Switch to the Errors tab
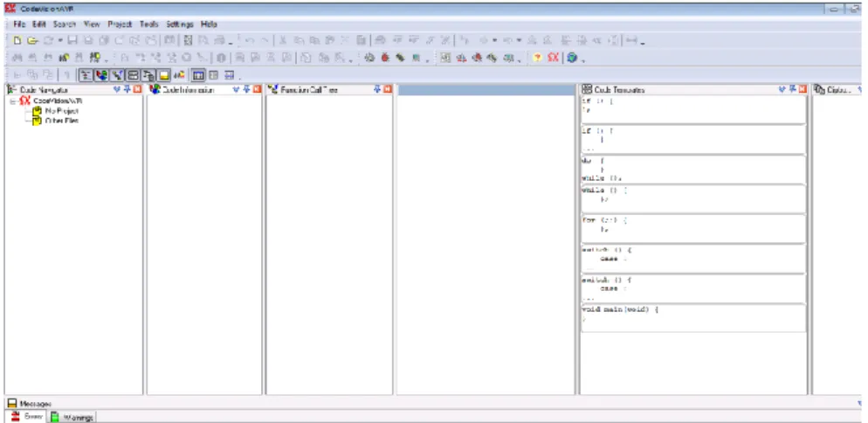868x423 pixels. click(26, 417)
